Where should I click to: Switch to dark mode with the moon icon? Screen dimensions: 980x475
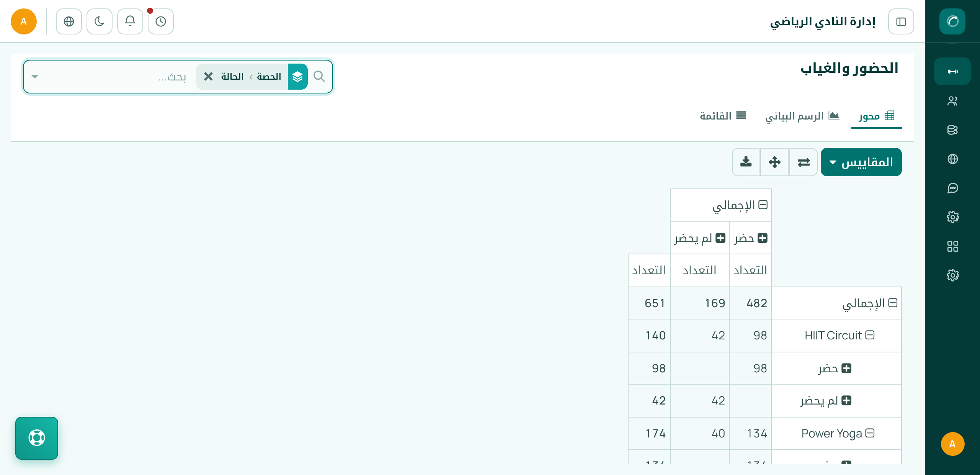100,21
